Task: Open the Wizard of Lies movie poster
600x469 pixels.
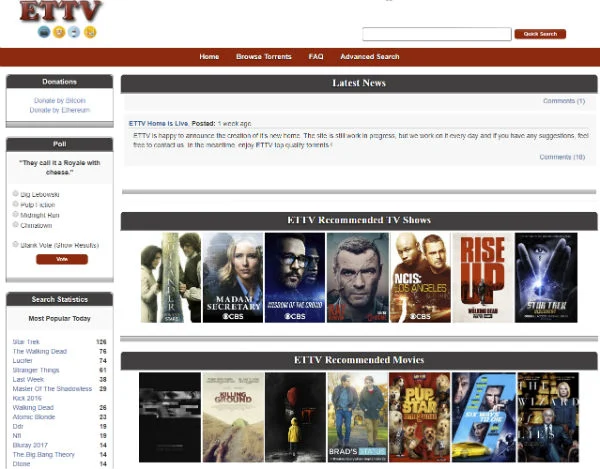Action: (x=548, y=417)
